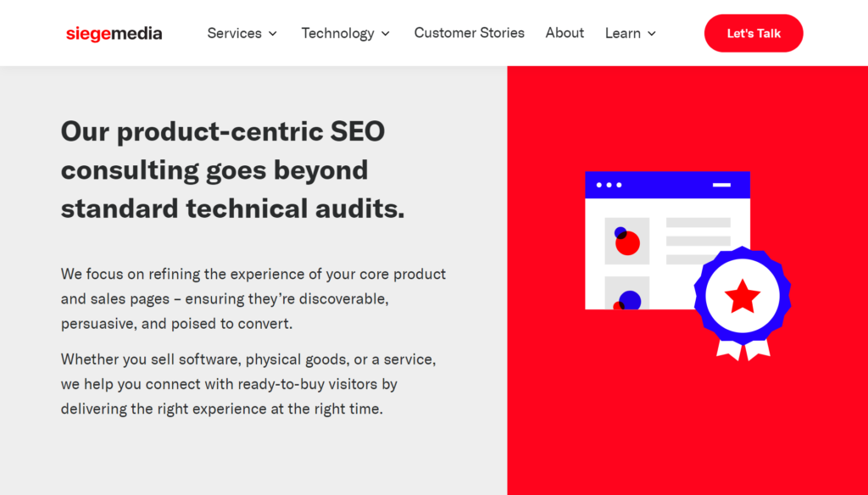Navigate to the About page

coord(565,33)
